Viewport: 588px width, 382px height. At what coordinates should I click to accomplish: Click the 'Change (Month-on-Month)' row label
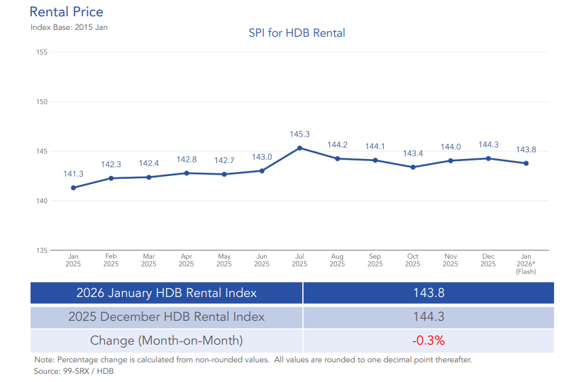pyautogui.click(x=166, y=340)
